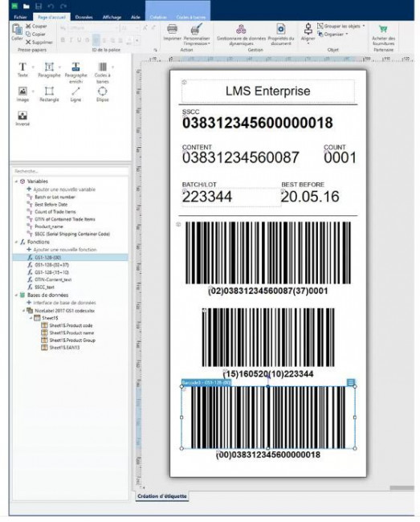Click Ajouter une nouvelle fonction
420x522 pixels.
coord(62,249)
